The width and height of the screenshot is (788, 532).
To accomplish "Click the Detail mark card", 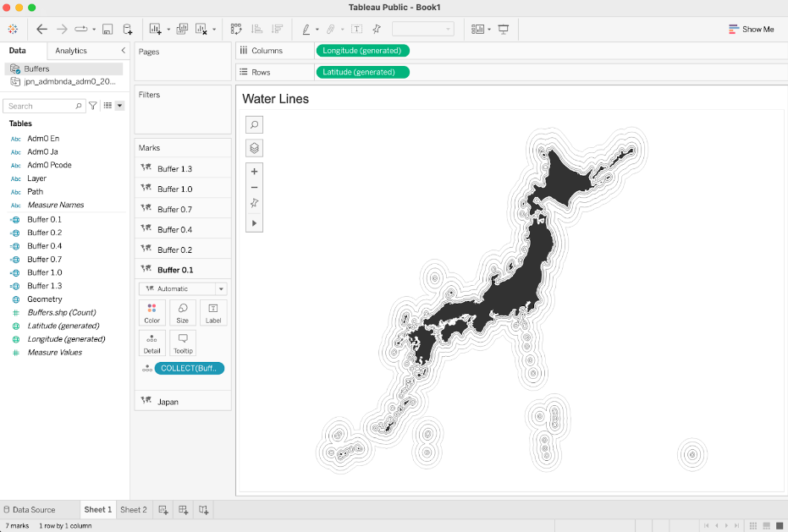I will pyautogui.click(x=152, y=343).
